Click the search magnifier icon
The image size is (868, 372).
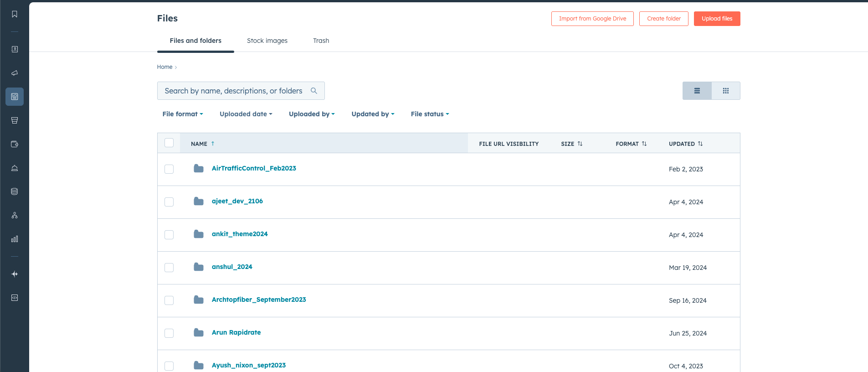click(314, 91)
